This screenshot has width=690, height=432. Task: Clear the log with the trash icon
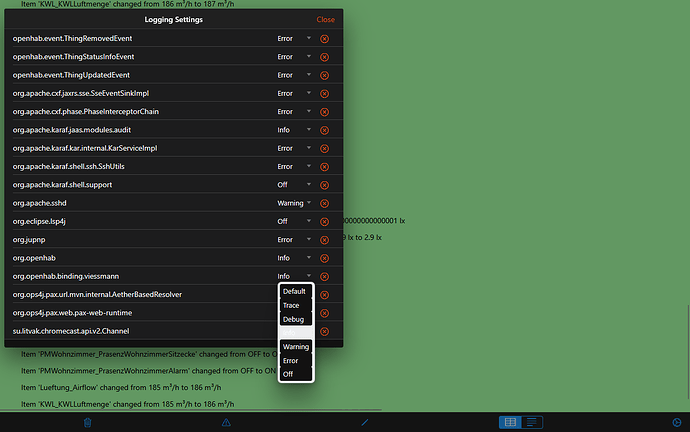88,423
